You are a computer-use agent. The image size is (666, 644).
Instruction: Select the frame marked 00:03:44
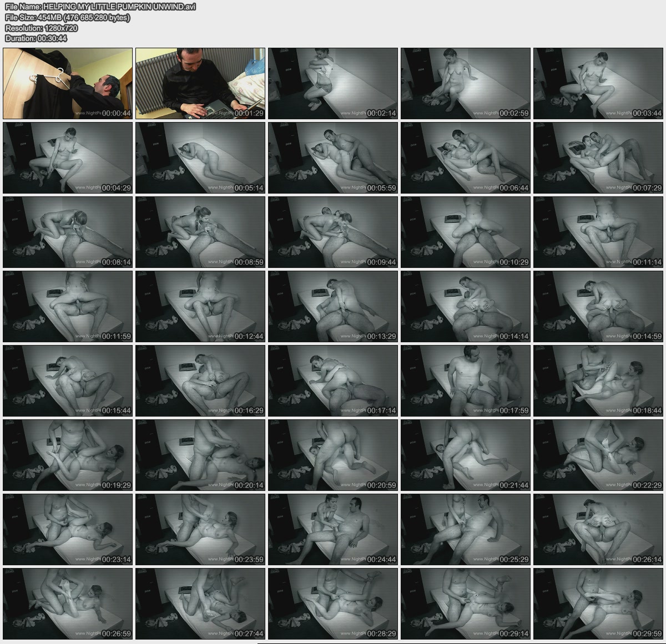click(x=598, y=83)
